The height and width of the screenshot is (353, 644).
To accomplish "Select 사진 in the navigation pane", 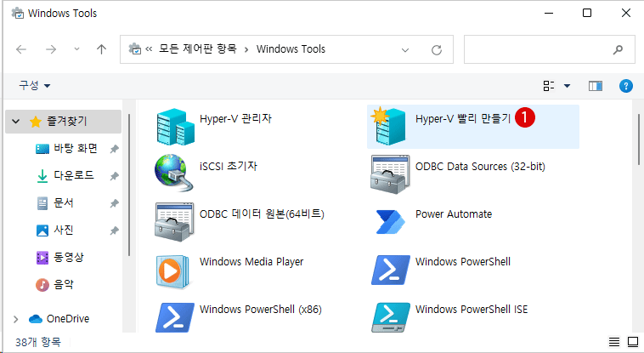I will click(64, 230).
